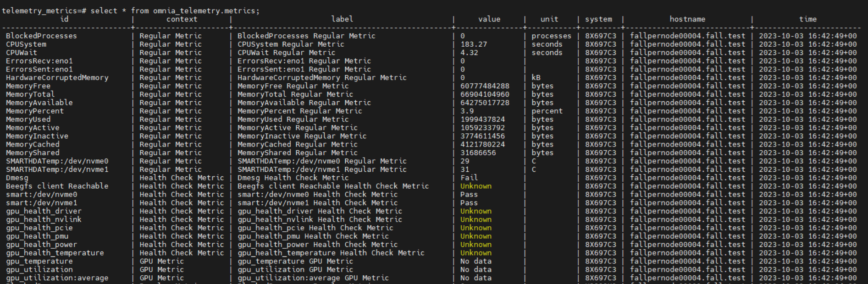Click hostname fallpernode00004.fall.test in CPUSystem row
Screen dimensions: 868x284
[687, 44]
